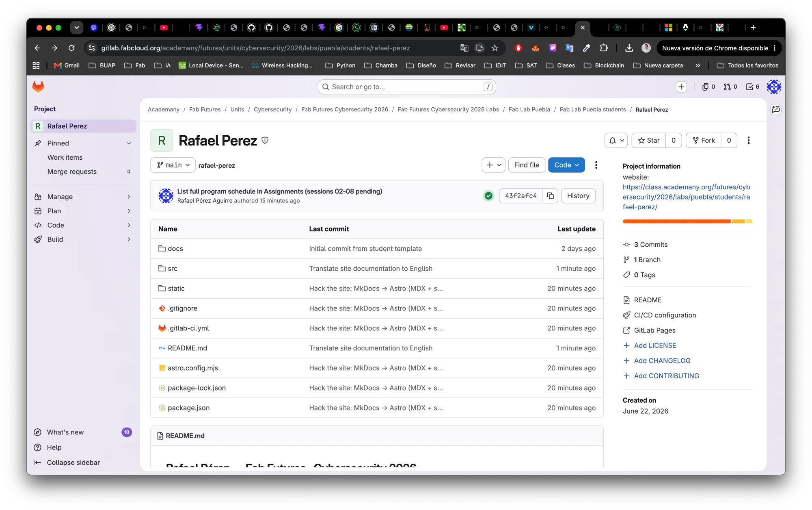Click the Chrome address bar URL
The width and height of the screenshot is (812, 510).
click(x=255, y=48)
